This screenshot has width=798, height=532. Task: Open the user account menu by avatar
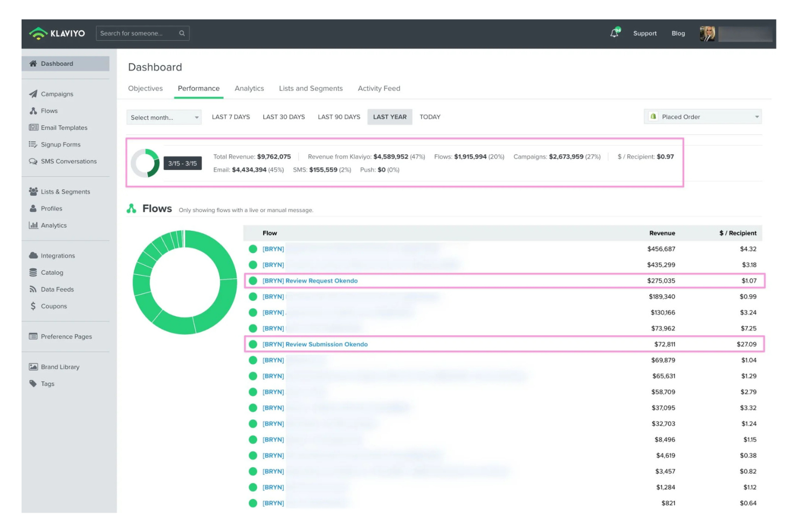click(x=707, y=33)
